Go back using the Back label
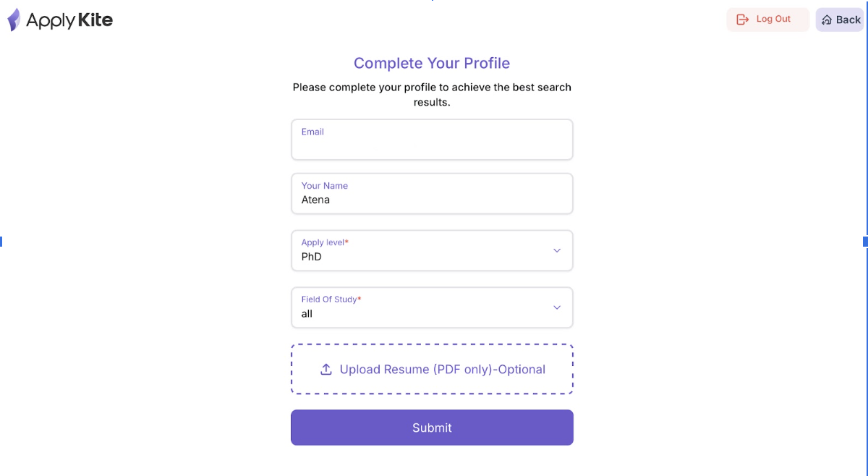Screen dimensions: 868x476 coord(848,20)
